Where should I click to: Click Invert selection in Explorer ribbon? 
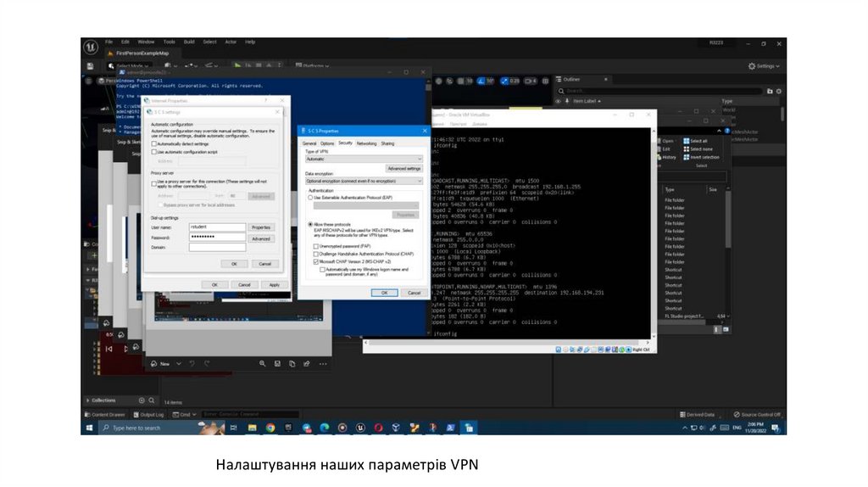coord(701,157)
